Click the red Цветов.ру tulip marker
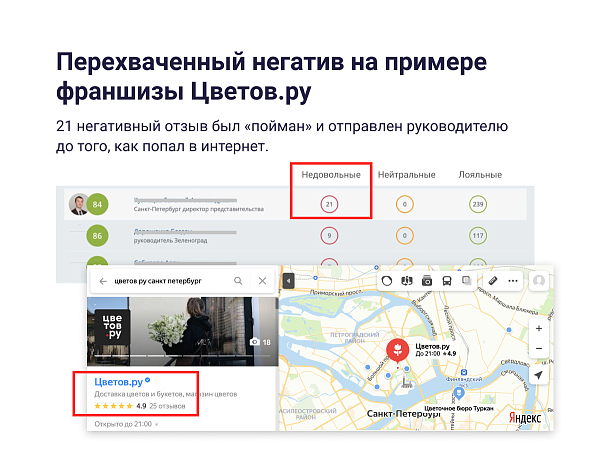 (x=398, y=350)
